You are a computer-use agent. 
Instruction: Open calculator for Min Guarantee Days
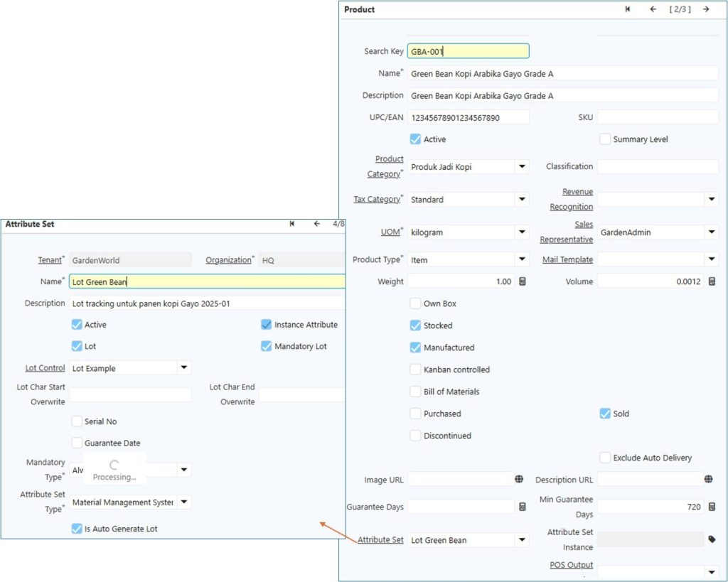click(x=712, y=507)
